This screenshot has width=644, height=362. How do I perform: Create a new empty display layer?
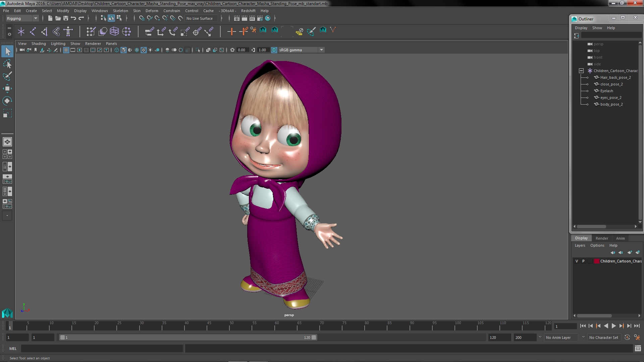coord(630,252)
